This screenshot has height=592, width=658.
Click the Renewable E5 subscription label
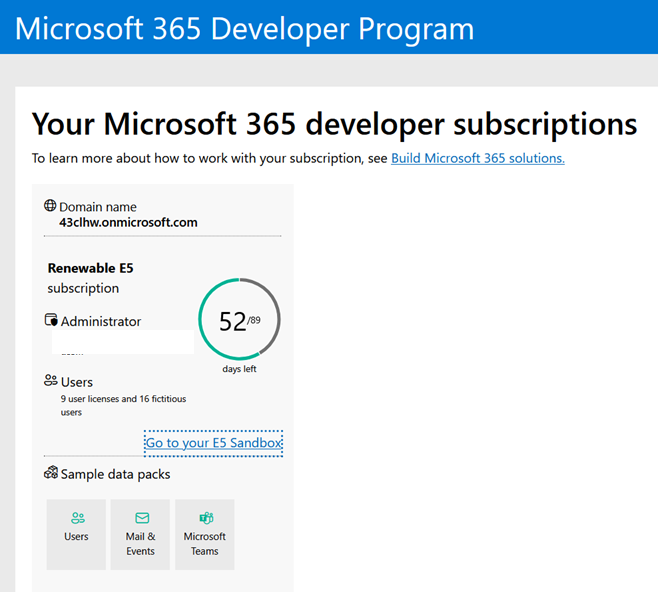tap(90, 278)
